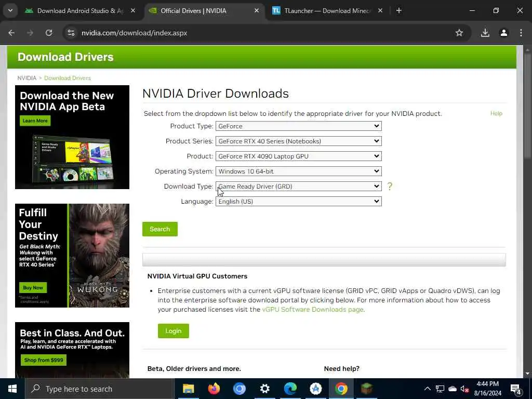Click the green Login button
Image resolution: width=532 pixels, height=399 pixels.
click(x=174, y=331)
